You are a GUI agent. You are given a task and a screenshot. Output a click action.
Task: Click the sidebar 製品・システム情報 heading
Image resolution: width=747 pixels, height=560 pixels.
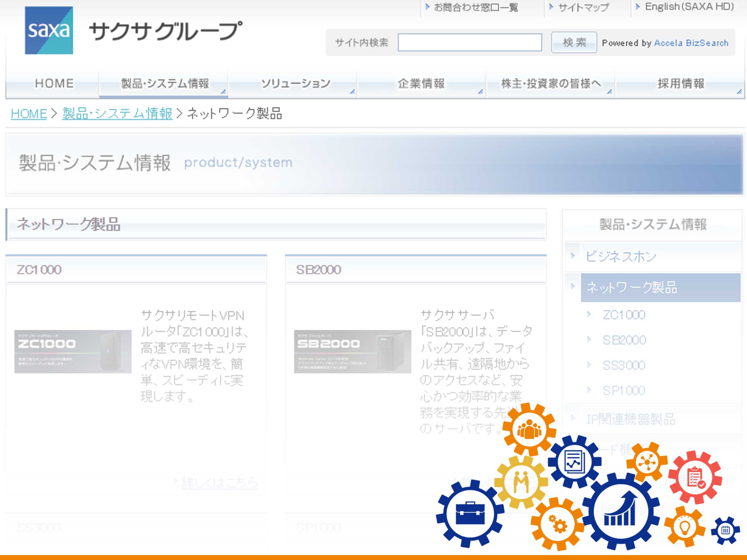point(652,225)
